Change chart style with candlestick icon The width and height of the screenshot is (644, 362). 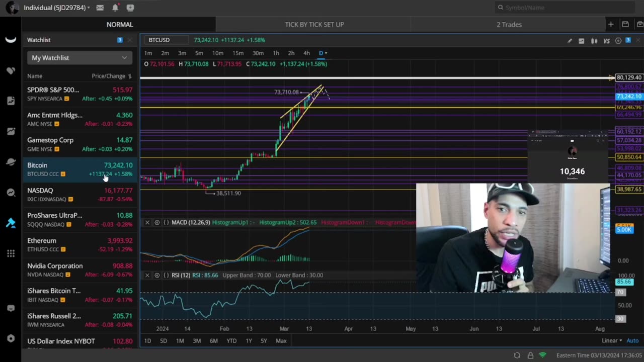coord(594,41)
